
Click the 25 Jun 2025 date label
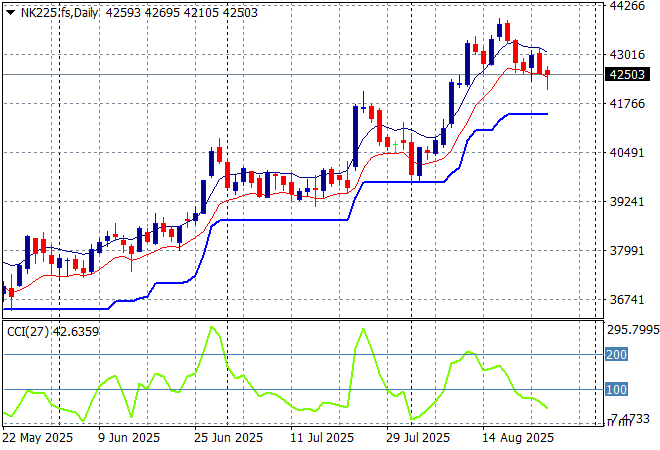[226, 438]
